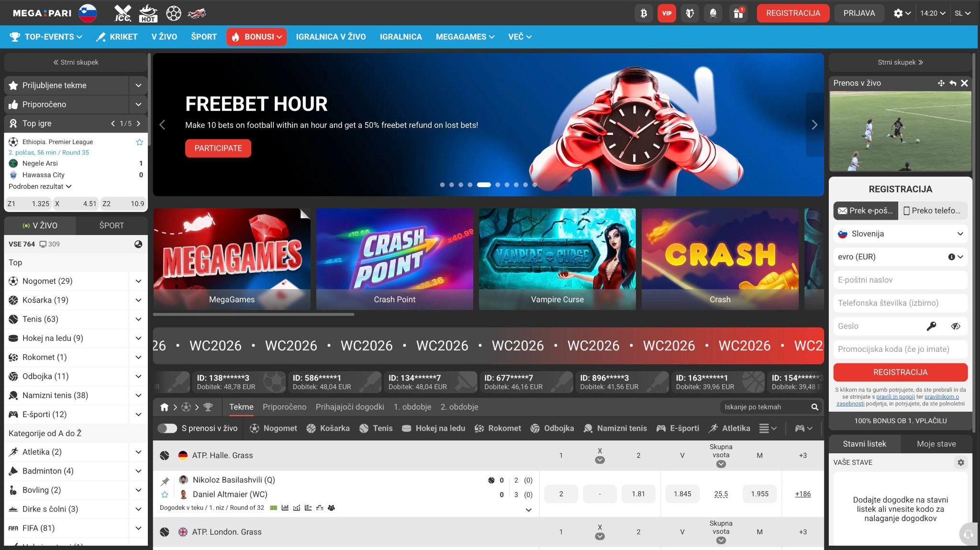Open the red VIP badge
This screenshot has height=550, width=980.
click(667, 13)
